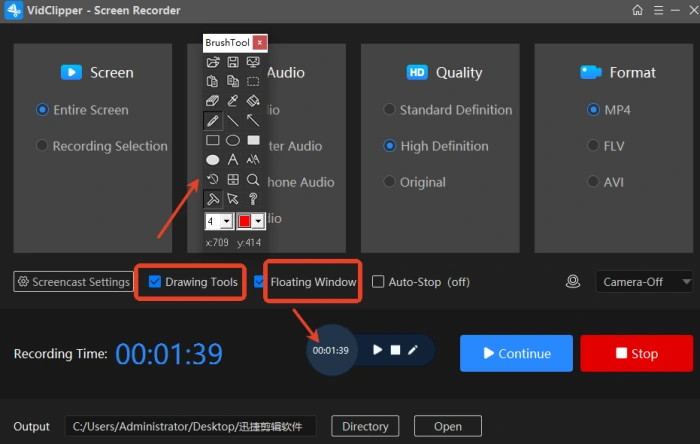The image size is (700, 444).
Task: Select Recording Selection radio button
Action: click(x=42, y=145)
